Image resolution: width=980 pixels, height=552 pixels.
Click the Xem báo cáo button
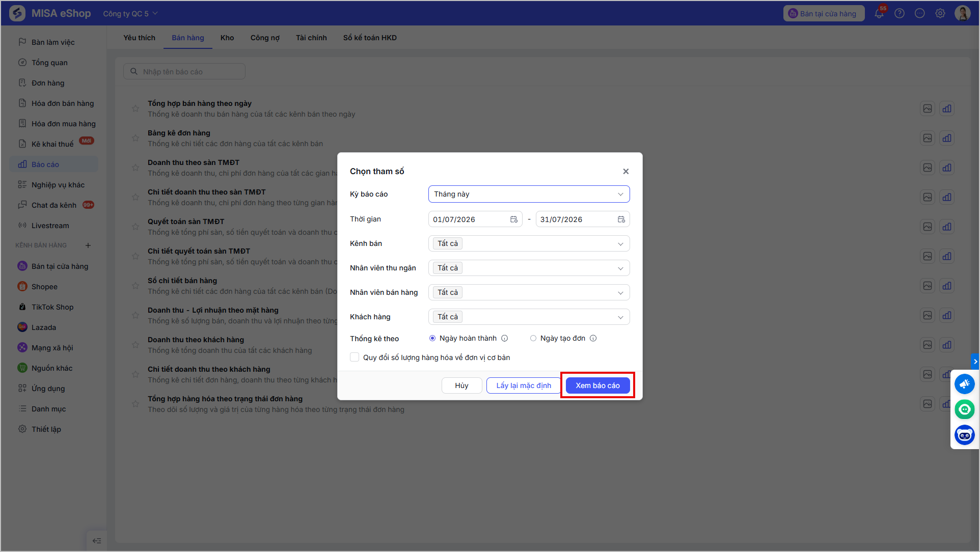click(597, 385)
